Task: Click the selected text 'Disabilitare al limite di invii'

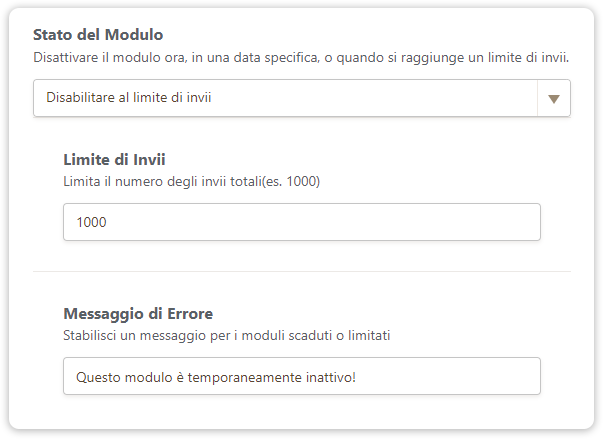Action: pyautogui.click(x=130, y=98)
